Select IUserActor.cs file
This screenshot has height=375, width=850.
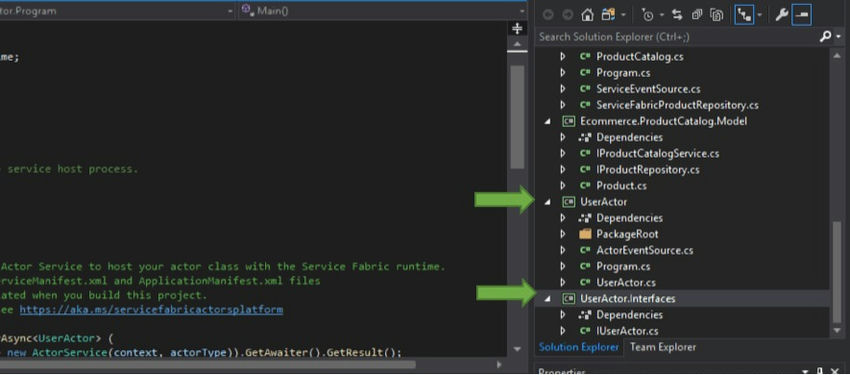pyautogui.click(x=627, y=331)
